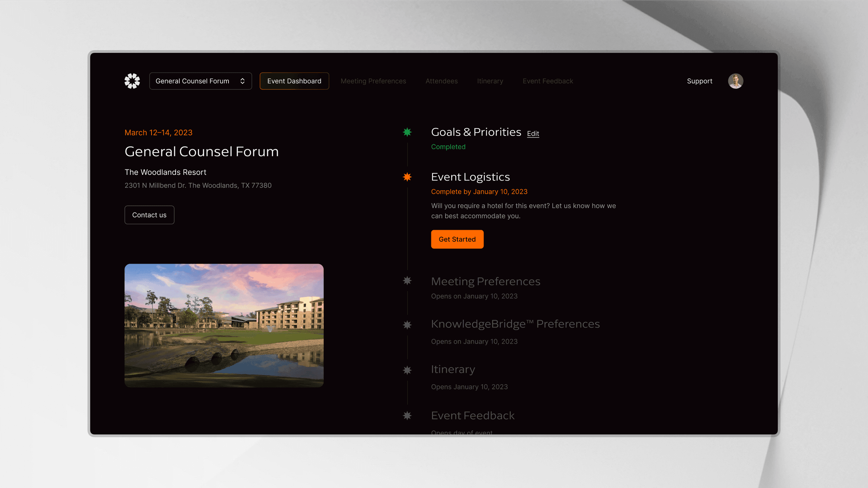The height and width of the screenshot is (488, 868).
Task: Click the green Completed status text
Action: 448,147
